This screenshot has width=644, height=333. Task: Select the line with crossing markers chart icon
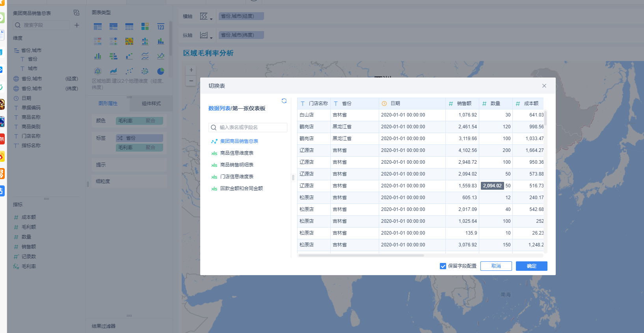(x=161, y=56)
